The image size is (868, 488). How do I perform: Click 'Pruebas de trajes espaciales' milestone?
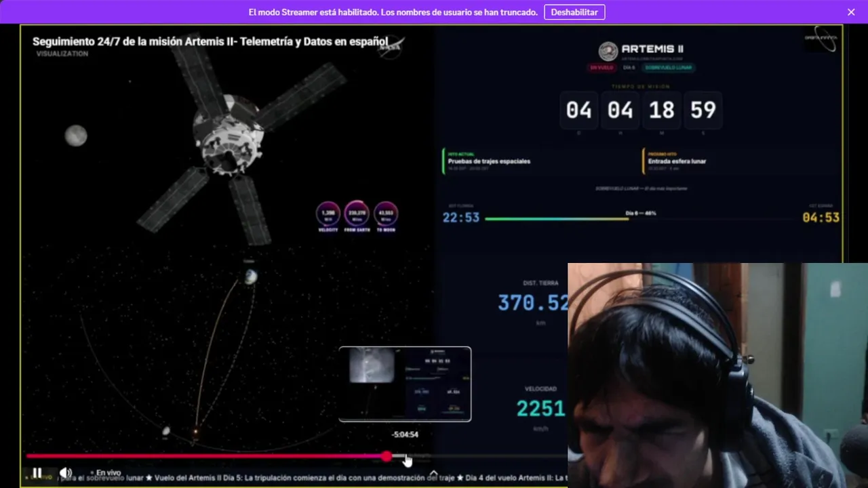coord(489,161)
